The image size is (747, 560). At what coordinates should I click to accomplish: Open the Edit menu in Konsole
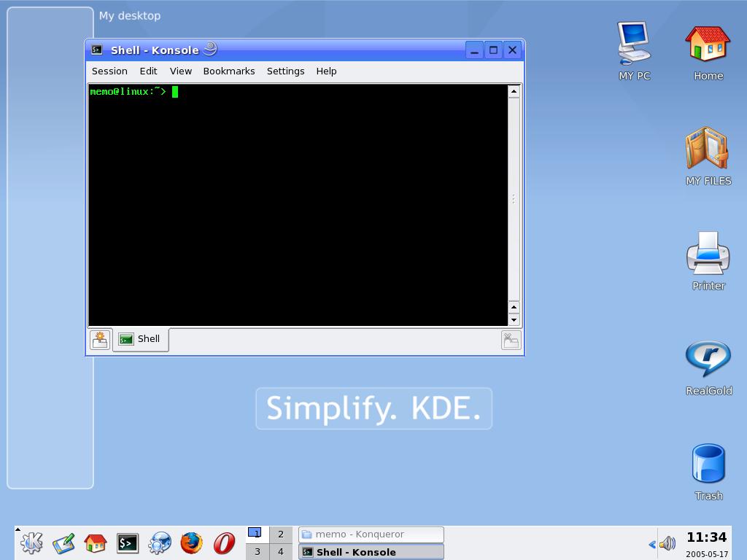coord(148,71)
